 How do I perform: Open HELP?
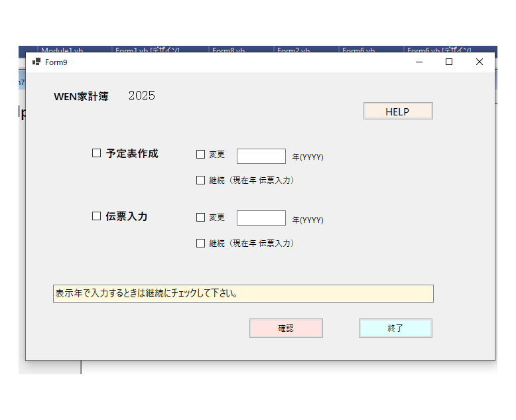tap(398, 111)
